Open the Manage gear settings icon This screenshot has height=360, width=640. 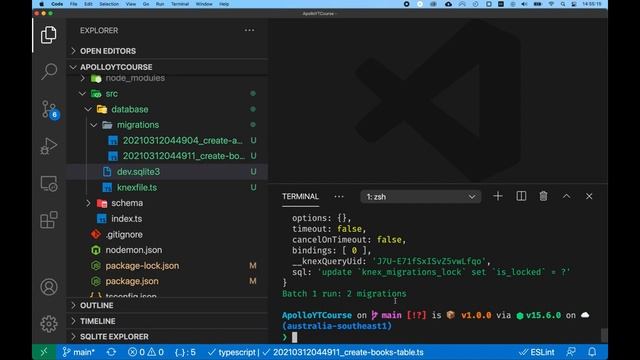pos(49,324)
